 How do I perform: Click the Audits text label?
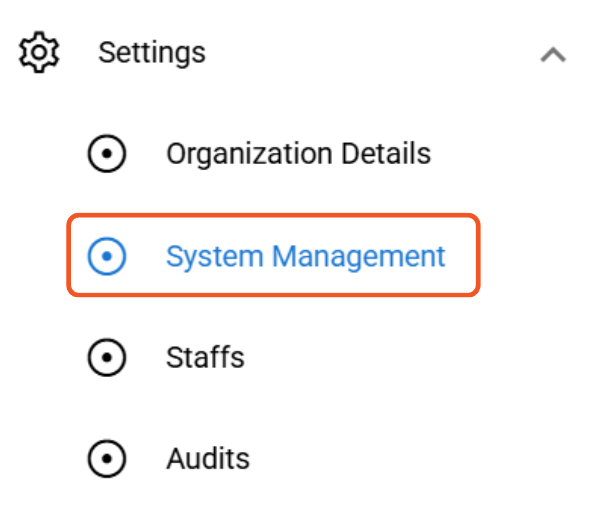(x=208, y=459)
